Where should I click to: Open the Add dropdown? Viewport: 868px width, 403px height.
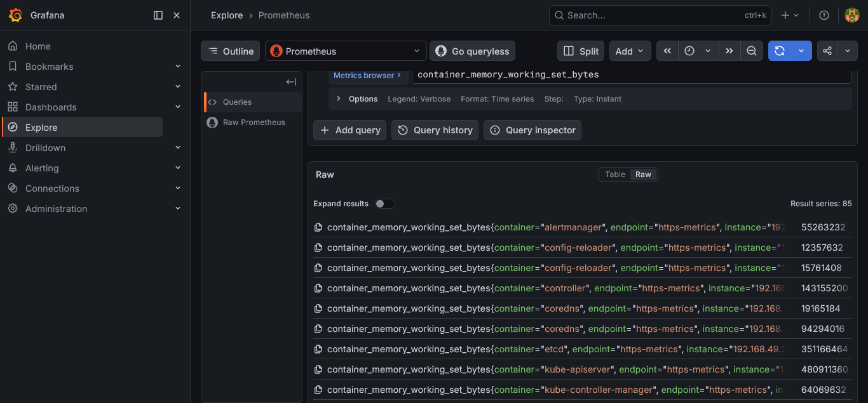pos(630,51)
